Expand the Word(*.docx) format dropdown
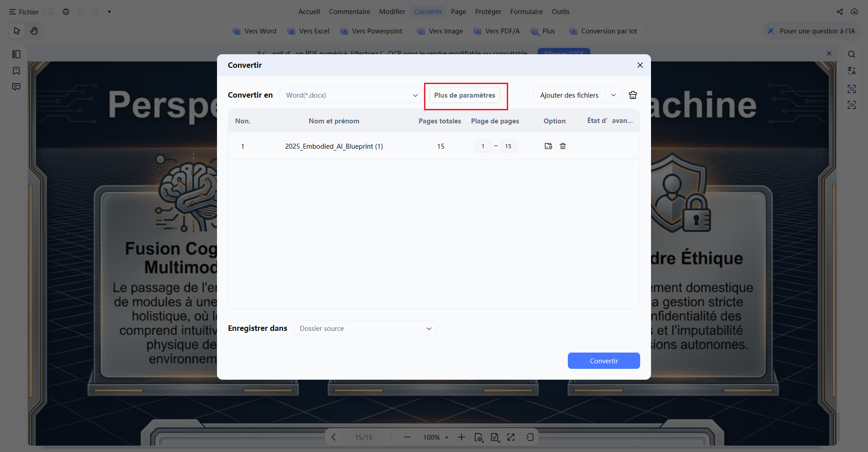Image resolution: width=868 pixels, height=452 pixels. (x=351, y=95)
